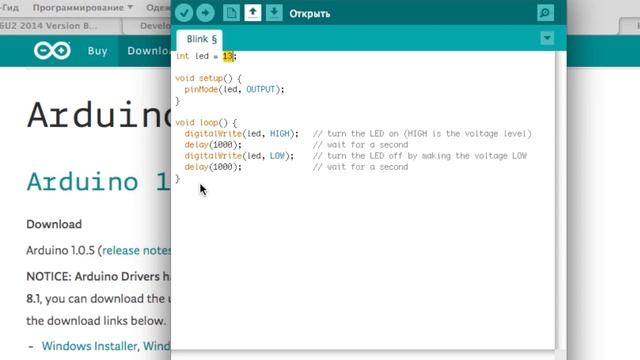This screenshot has height=360, width=640.
Task: Click the Windows Installer link
Action: [x=89, y=346]
